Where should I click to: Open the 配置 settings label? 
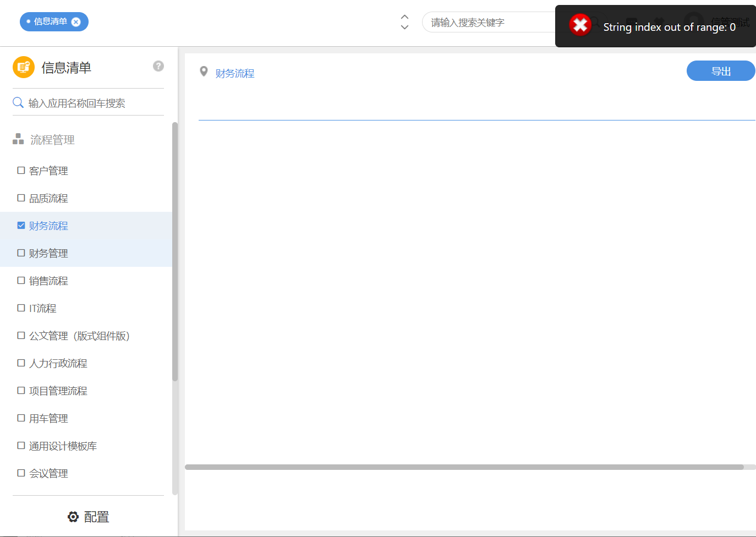(x=96, y=517)
